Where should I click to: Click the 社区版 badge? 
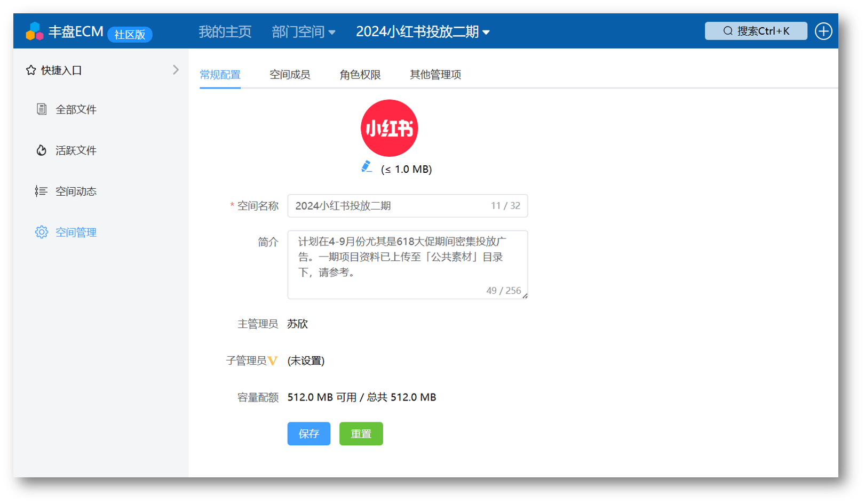click(130, 35)
